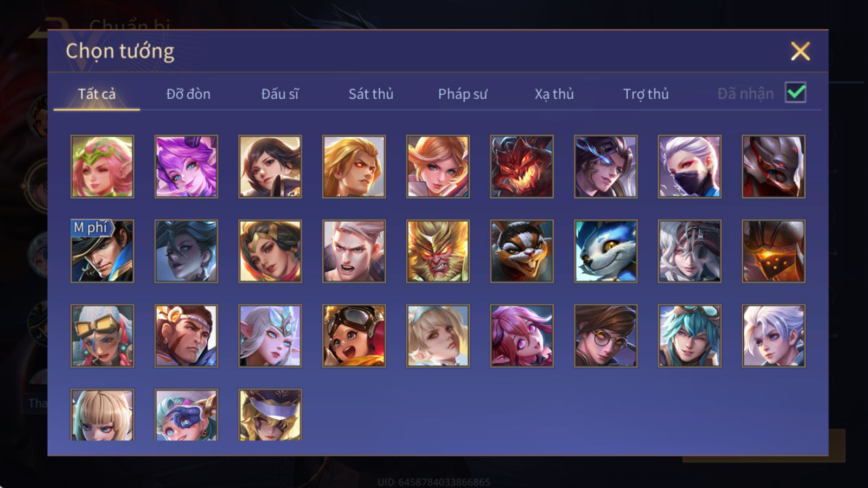Toggle the "Đã nhận" checkbox
This screenshot has height=488, width=868.
pyautogui.click(x=795, y=93)
